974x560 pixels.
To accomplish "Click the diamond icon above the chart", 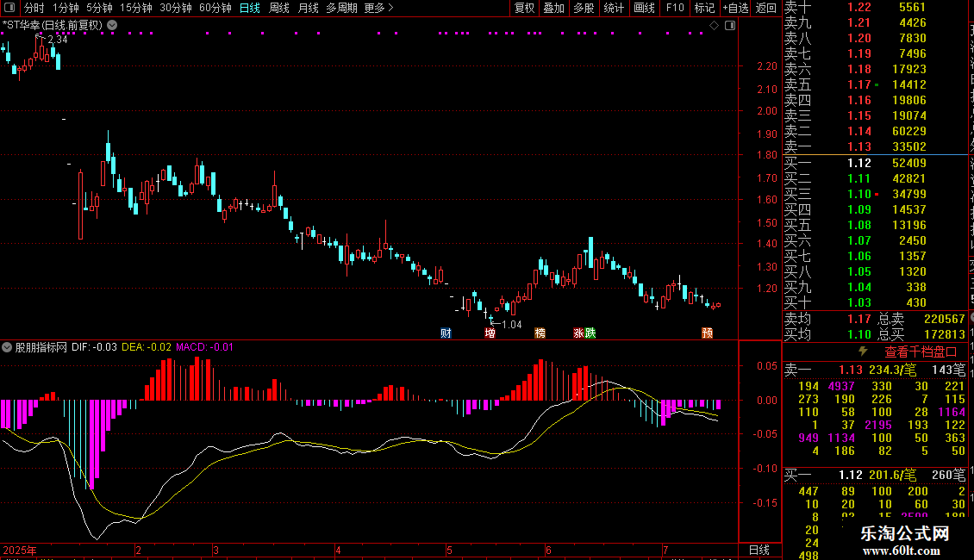I will pyautogui.click(x=715, y=25).
